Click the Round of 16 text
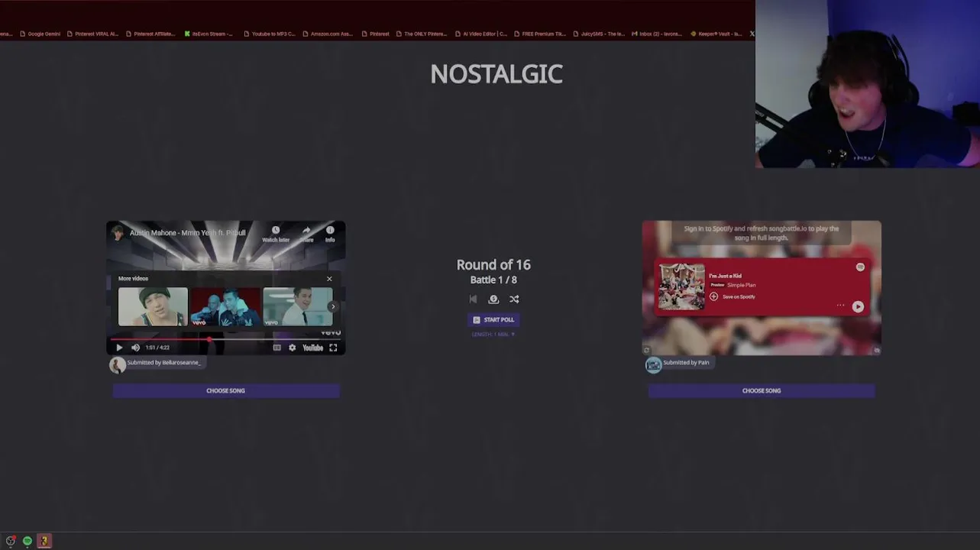980x550 pixels. click(x=493, y=265)
